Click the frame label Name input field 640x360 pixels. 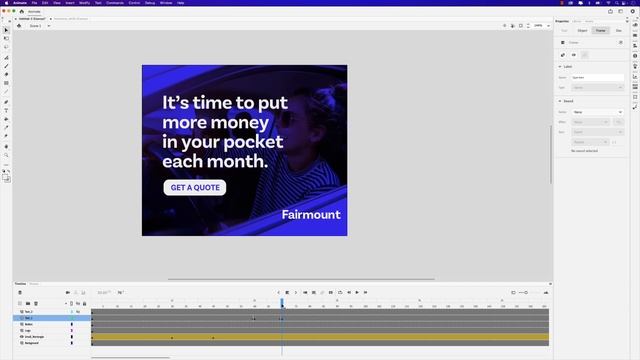597,78
